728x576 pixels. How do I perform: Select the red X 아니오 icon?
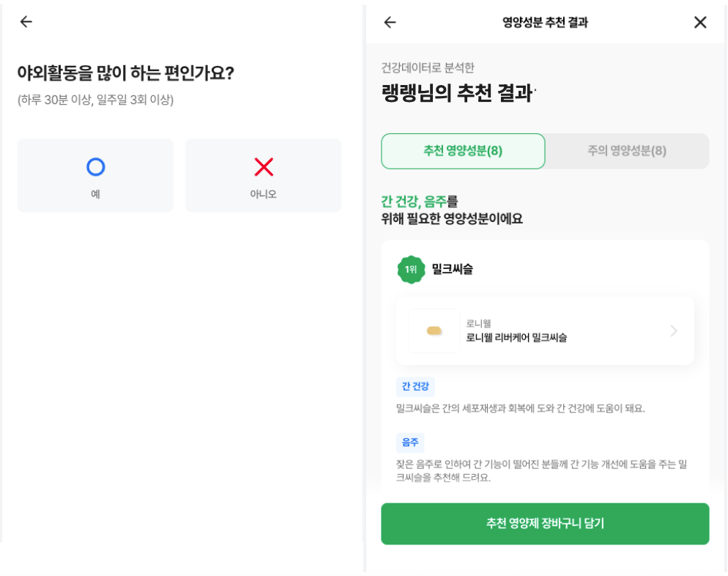point(264,167)
